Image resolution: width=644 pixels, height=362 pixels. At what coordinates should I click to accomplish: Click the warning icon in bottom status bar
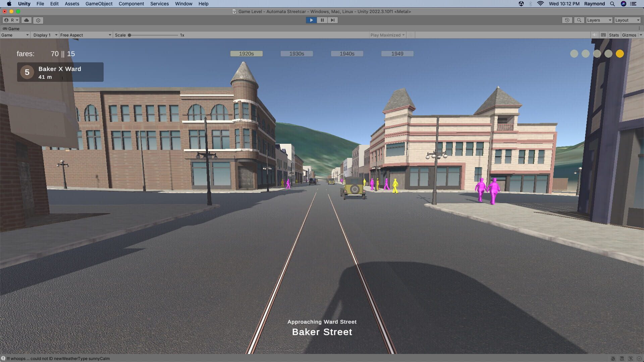click(3, 358)
